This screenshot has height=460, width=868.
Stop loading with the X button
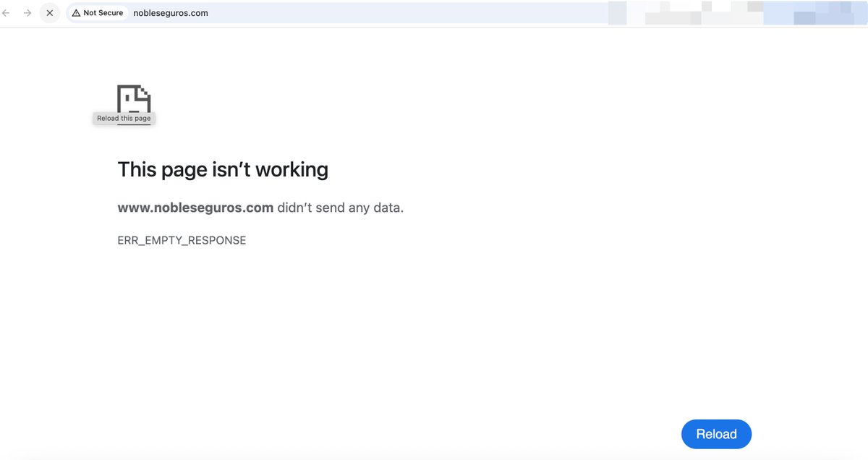coord(49,13)
